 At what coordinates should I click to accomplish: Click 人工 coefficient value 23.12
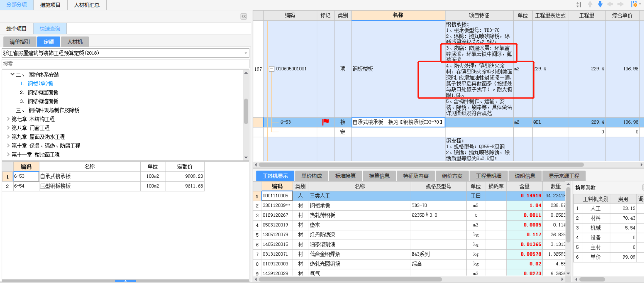623,209
